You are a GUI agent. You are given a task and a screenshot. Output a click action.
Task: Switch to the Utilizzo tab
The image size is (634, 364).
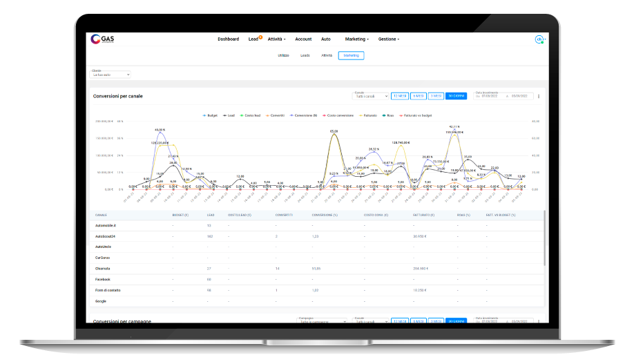pos(283,55)
